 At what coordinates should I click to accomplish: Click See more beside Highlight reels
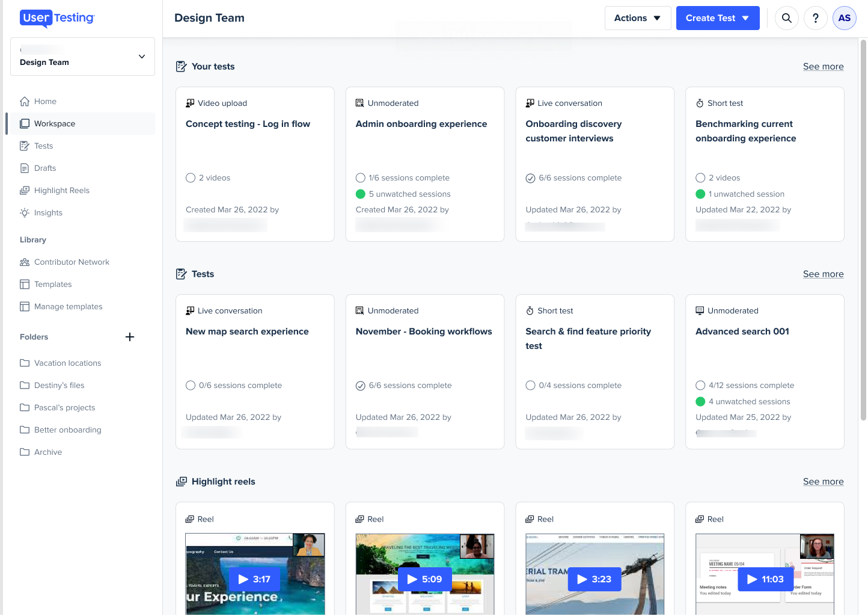823,481
